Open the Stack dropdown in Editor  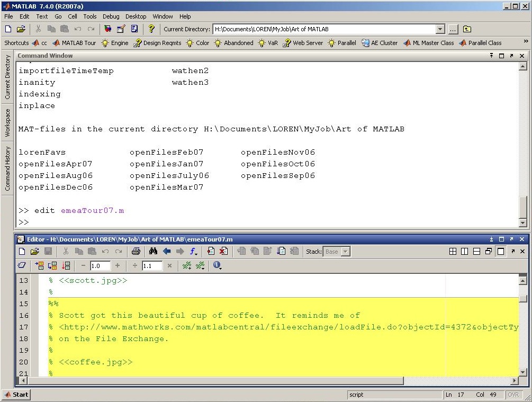[x=346, y=252]
